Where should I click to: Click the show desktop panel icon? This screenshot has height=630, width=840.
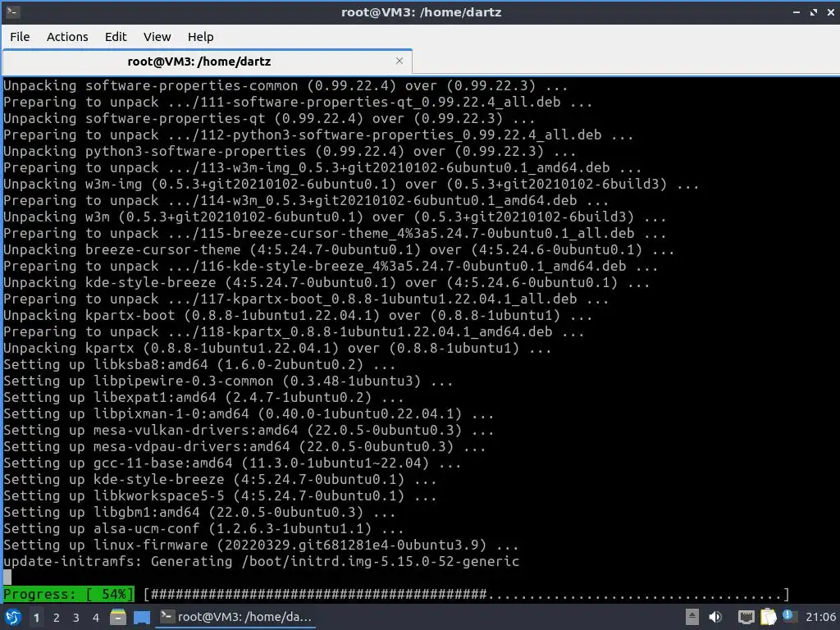(142, 617)
